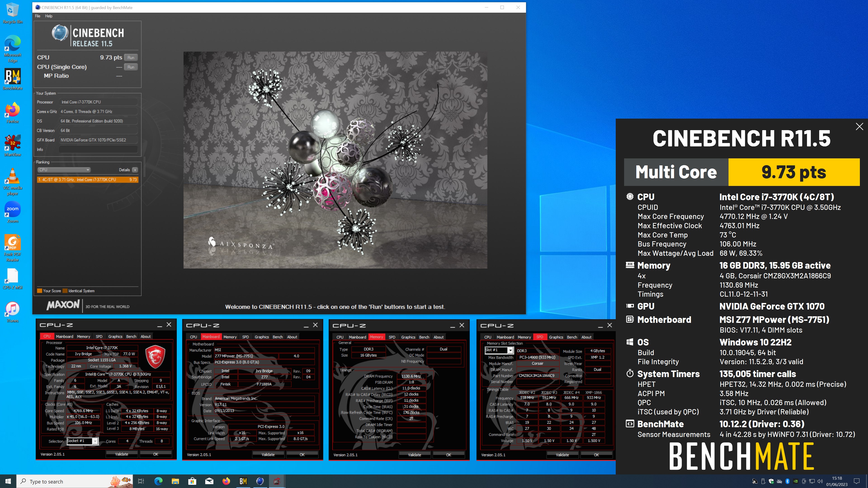
Task: Click the Info input field in Your System
Action: click(x=98, y=149)
